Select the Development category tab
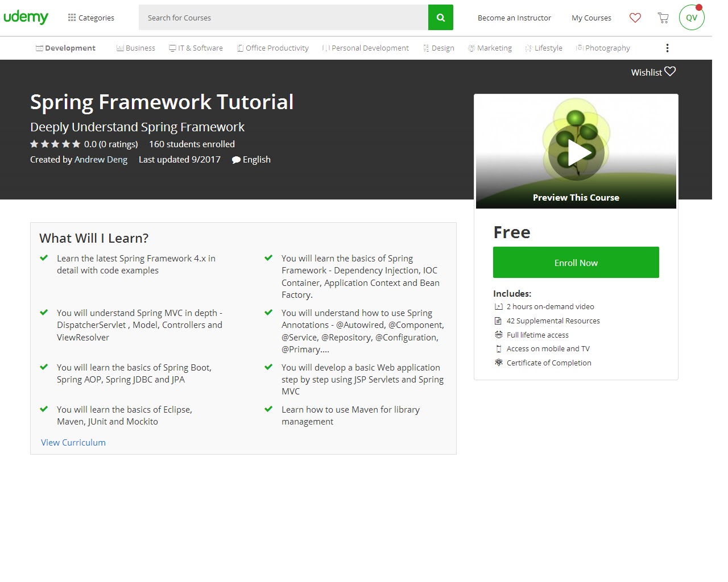This screenshot has height=582, width=728. tap(65, 48)
